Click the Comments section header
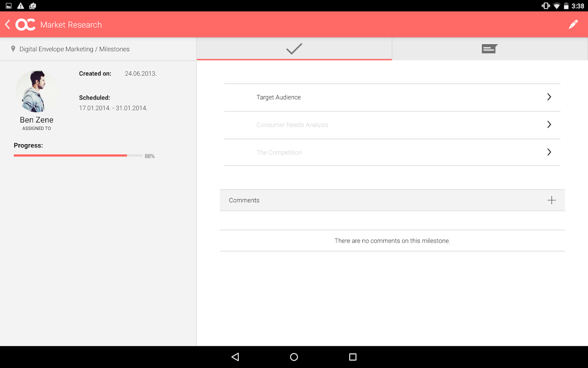 392,200
